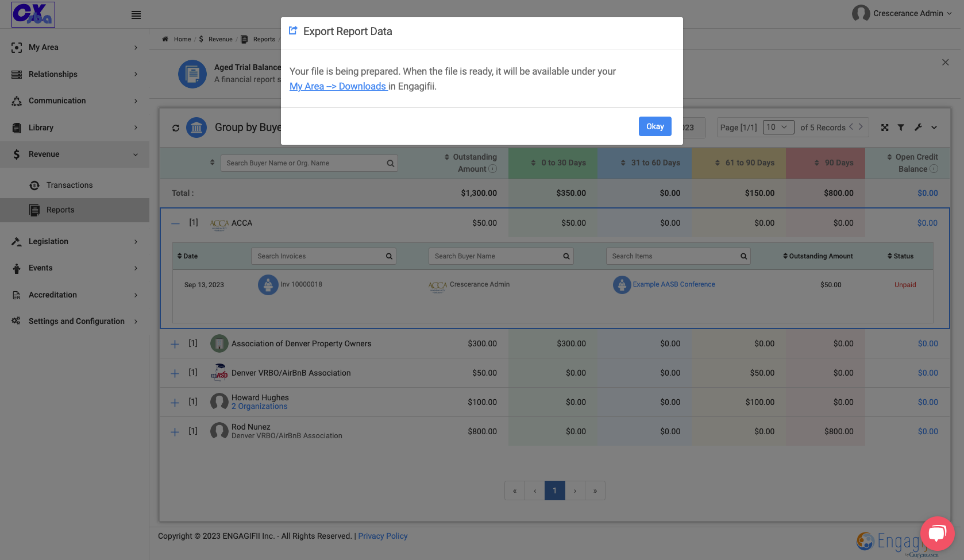Open Howard Hughes' 2 Organizations link
This screenshot has height=560, width=964.
point(260,407)
